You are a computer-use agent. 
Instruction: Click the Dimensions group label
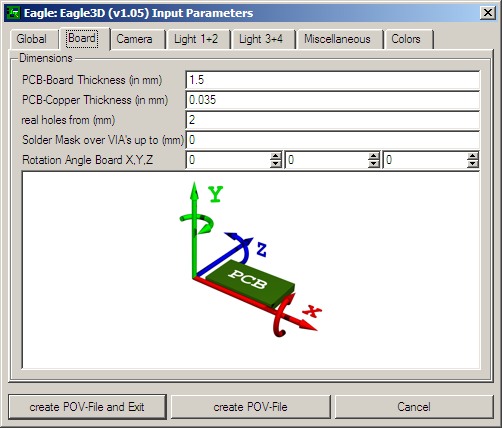pyautogui.click(x=46, y=58)
